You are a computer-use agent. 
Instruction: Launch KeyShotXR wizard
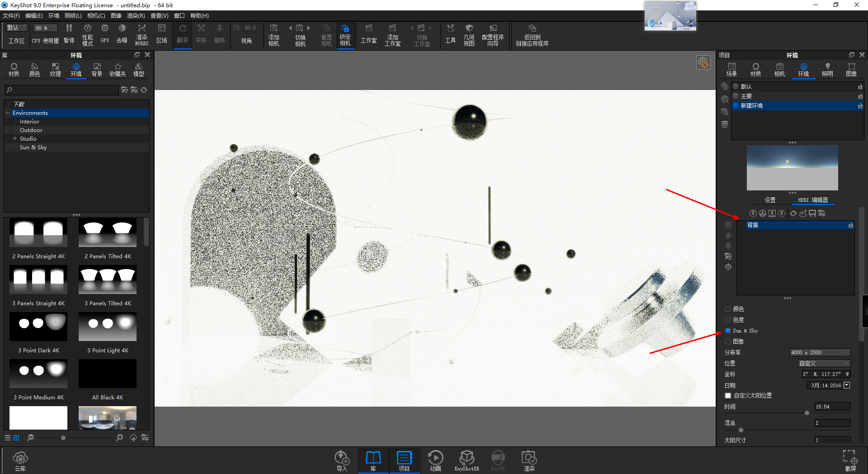coord(467,460)
